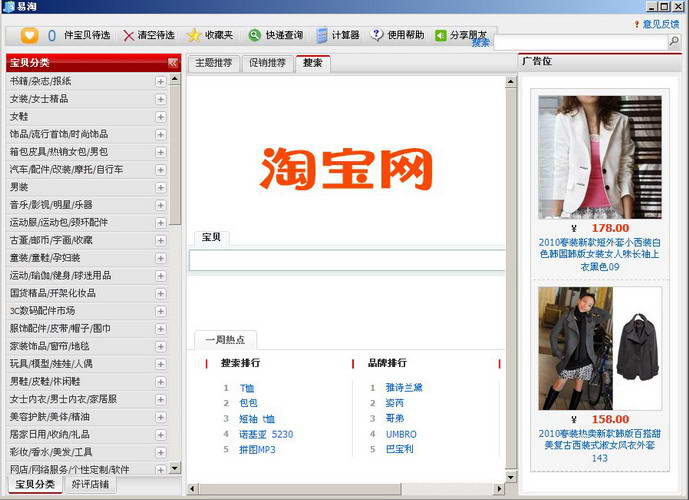689x500 pixels.
Task: Switch to the 促销推荐 tab
Action: click(x=267, y=63)
